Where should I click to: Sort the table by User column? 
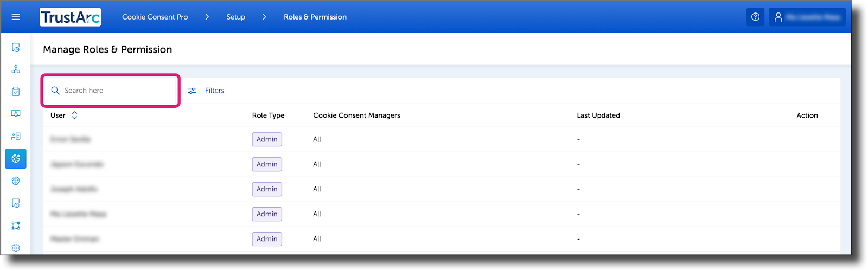click(74, 115)
